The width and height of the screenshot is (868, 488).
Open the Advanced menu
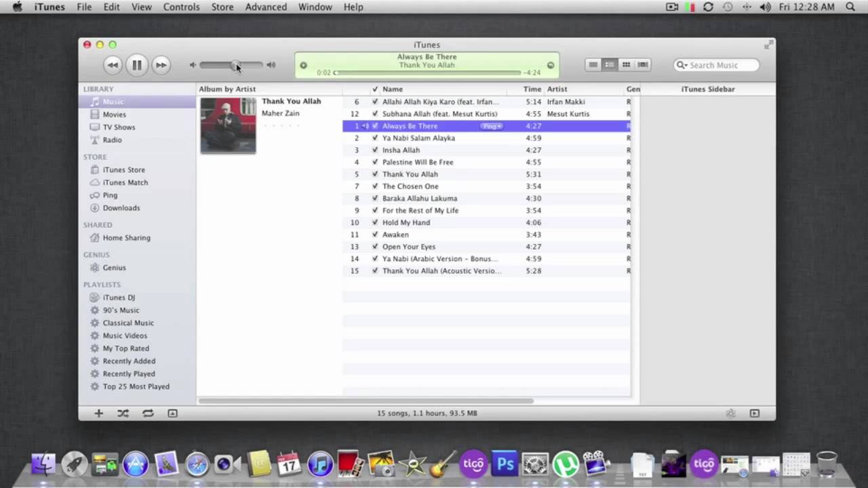pyautogui.click(x=266, y=7)
